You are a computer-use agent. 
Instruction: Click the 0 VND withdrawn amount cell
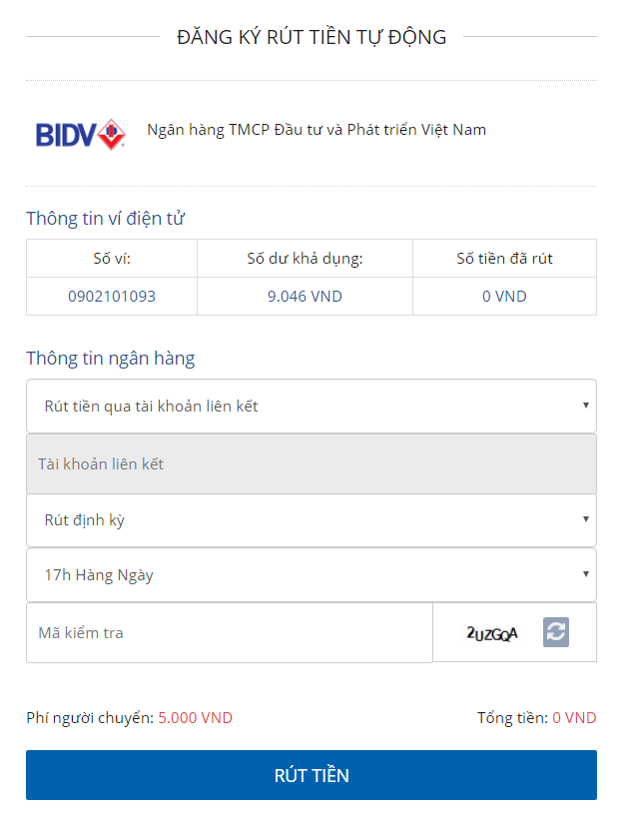tap(504, 297)
